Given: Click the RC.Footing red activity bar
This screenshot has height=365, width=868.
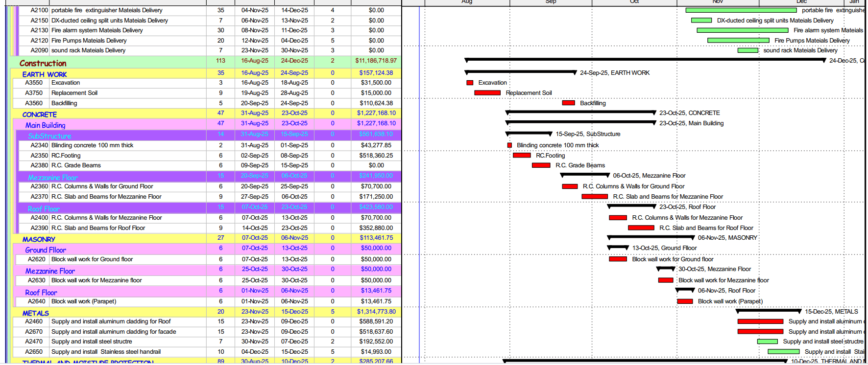Looking at the screenshot, I should coord(522,156).
